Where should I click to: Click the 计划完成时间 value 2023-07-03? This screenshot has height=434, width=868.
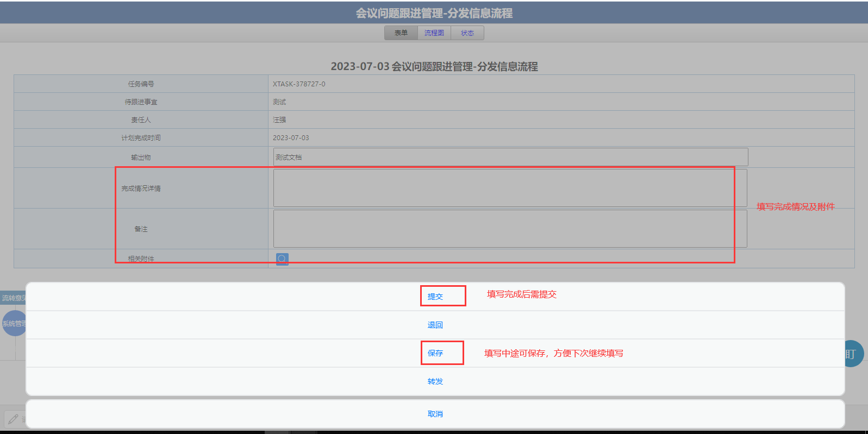point(291,138)
